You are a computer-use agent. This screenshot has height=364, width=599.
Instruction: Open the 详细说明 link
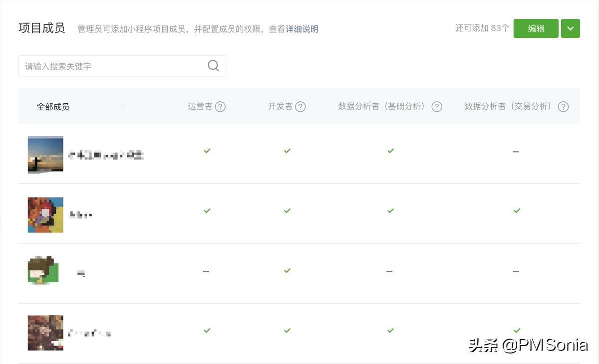302,29
